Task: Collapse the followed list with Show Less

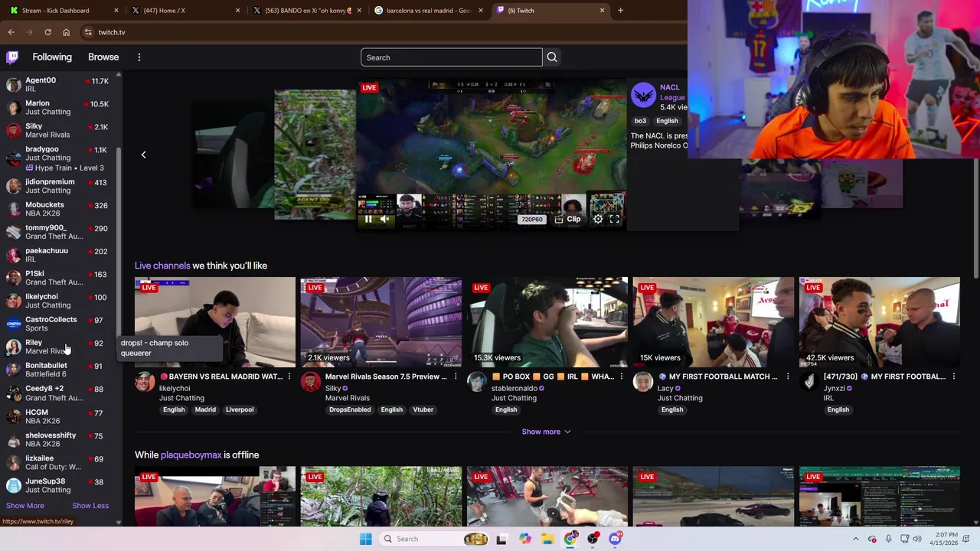Action: pos(90,506)
